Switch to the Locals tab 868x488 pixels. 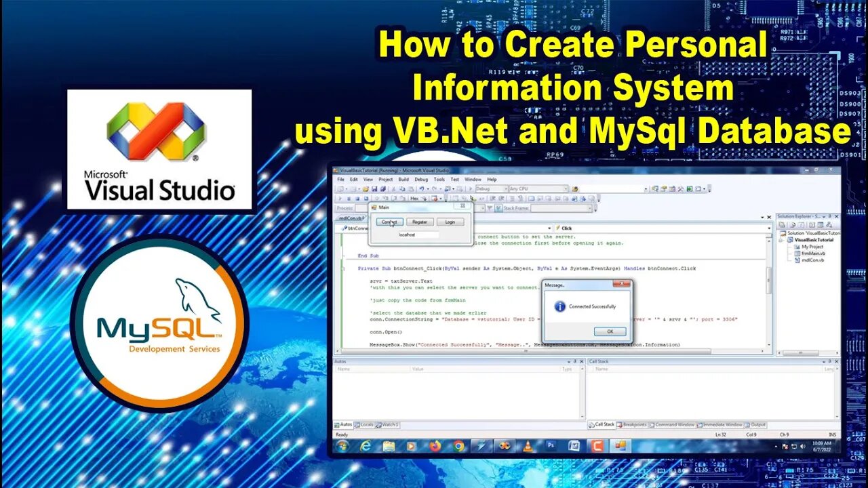click(x=364, y=424)
